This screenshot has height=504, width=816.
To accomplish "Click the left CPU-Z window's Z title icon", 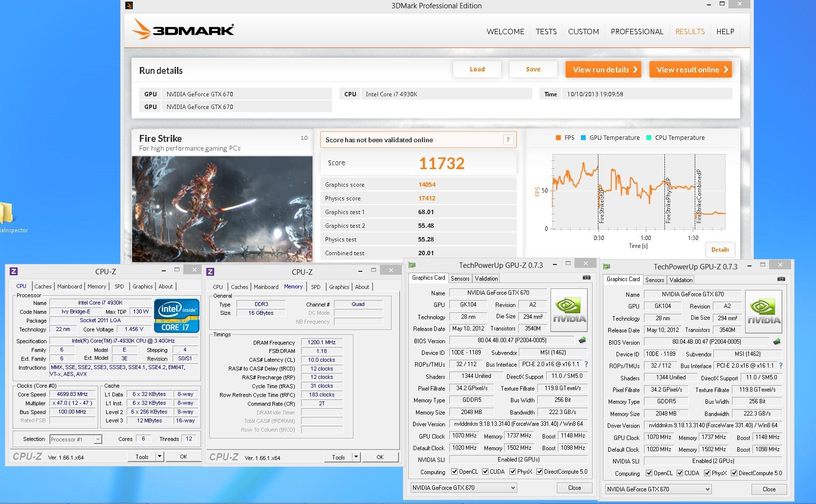I will 14,271.
